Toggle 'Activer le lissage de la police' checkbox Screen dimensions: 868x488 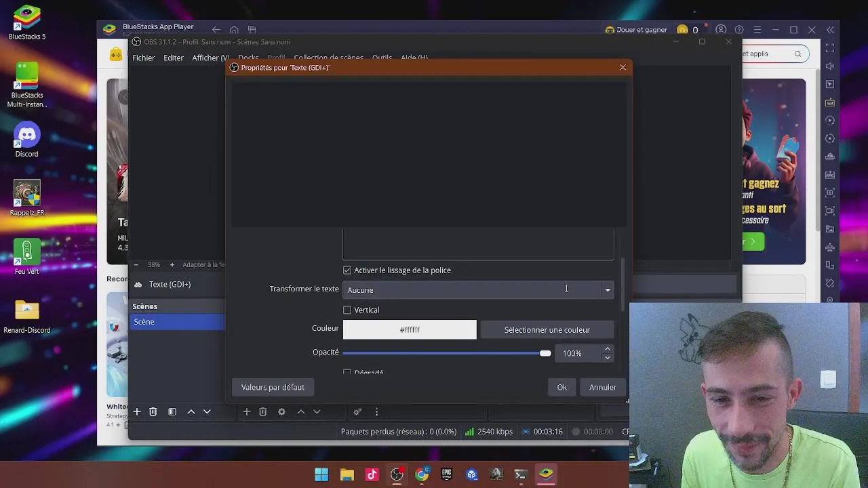pos(347,270)
